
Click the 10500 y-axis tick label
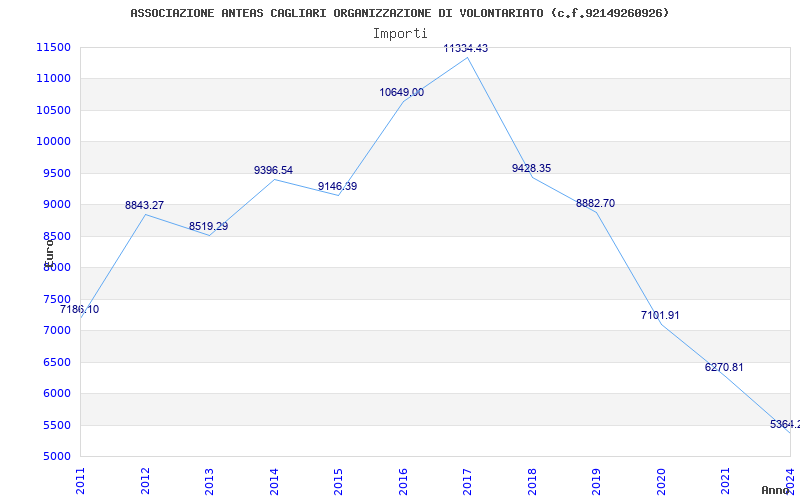coord(53,110)
